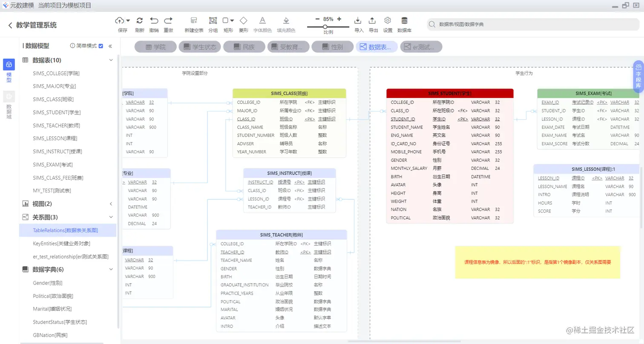Viewport: 644px width, 344px height.
Task: Switch to the er测试... tab
Action: [421, 47]
